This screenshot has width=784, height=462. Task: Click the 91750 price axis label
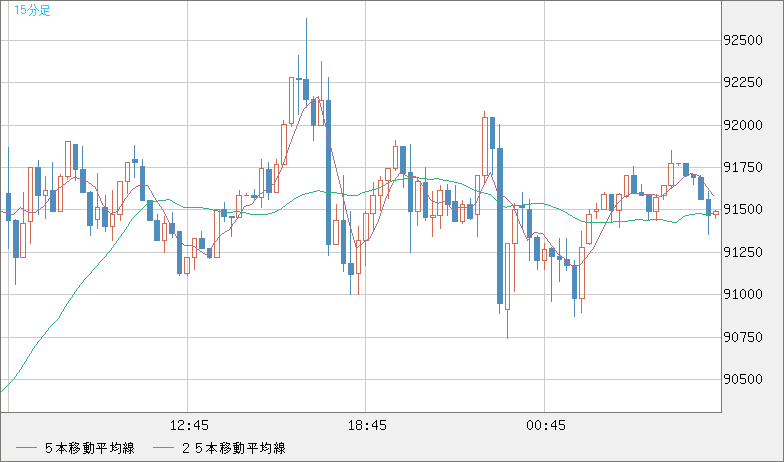point(743,167)
